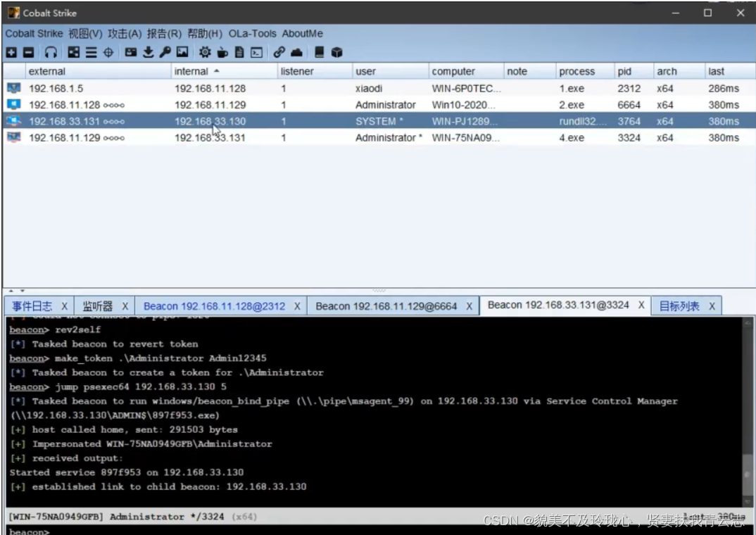
Task: Open Screenshots picture icon
Action: tap(182, 53)
